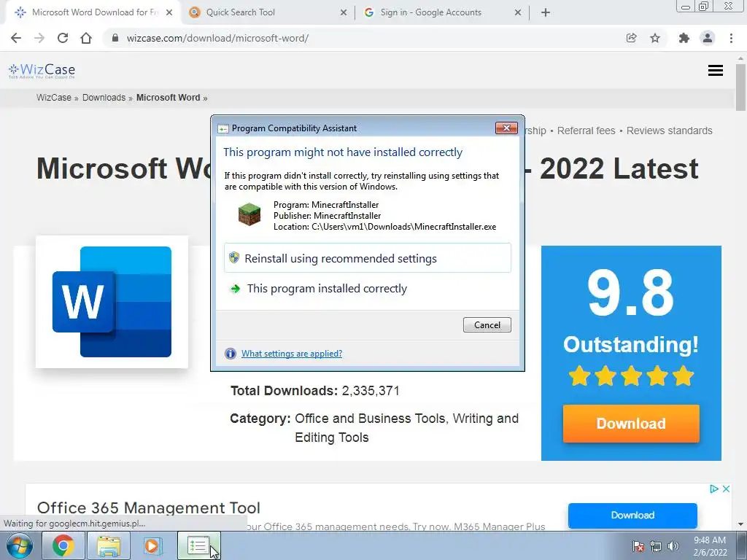
Task: Reload the page with the refresh icon
Action: pos(63,38)
